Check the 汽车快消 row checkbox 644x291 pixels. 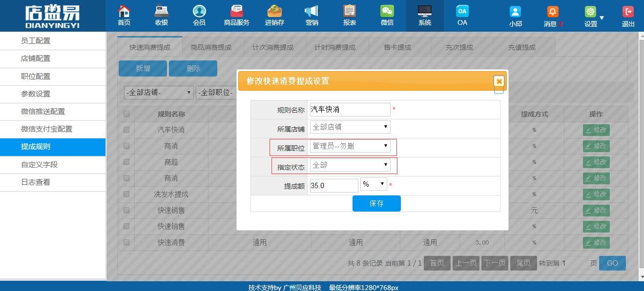pos(126,130)
